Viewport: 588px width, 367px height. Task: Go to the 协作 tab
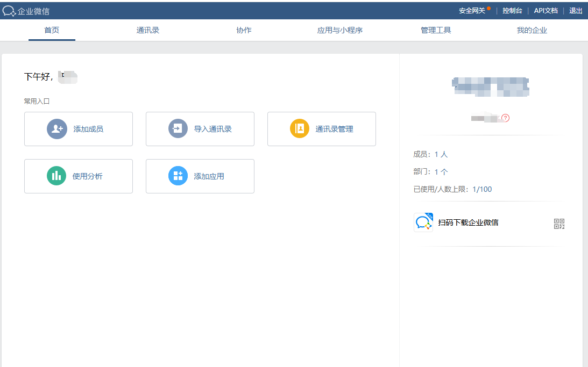(244, 30)
